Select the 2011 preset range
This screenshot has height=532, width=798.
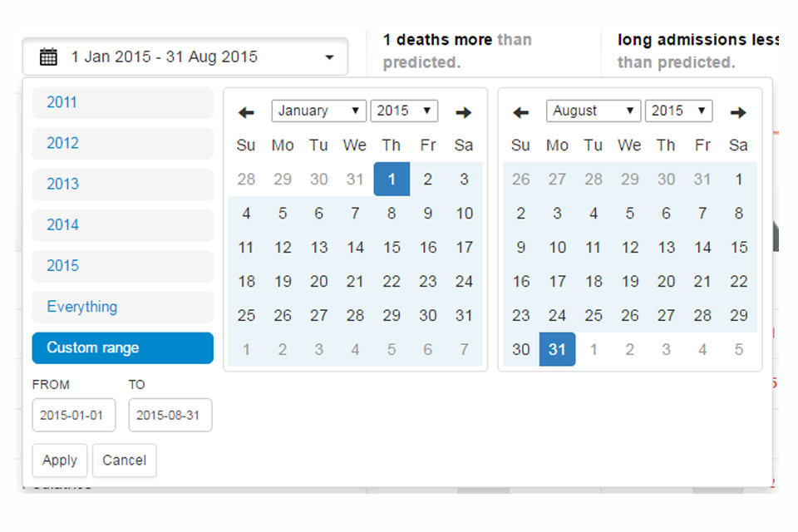123,103
